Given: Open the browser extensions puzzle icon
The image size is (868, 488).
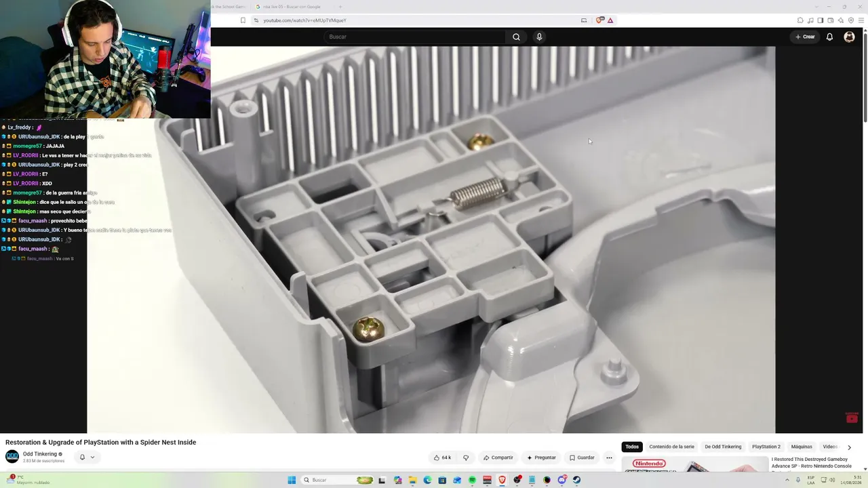Looking at the screenshot, I should click(800, 20).
